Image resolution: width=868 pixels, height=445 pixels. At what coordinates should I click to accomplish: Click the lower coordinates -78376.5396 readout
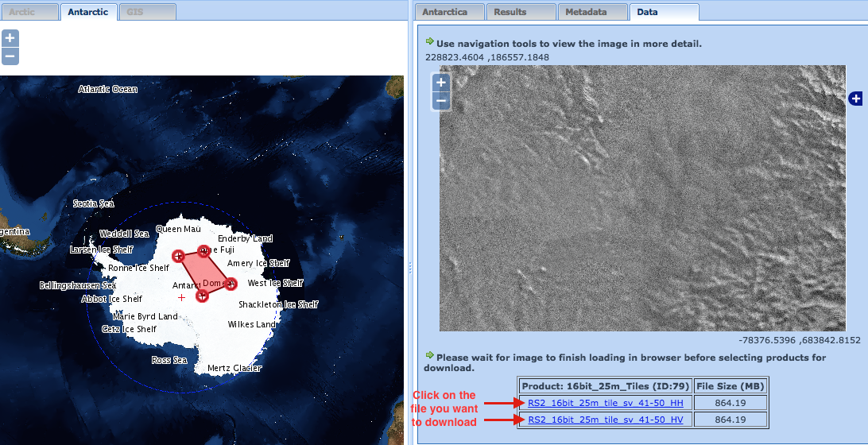point(800,340)
